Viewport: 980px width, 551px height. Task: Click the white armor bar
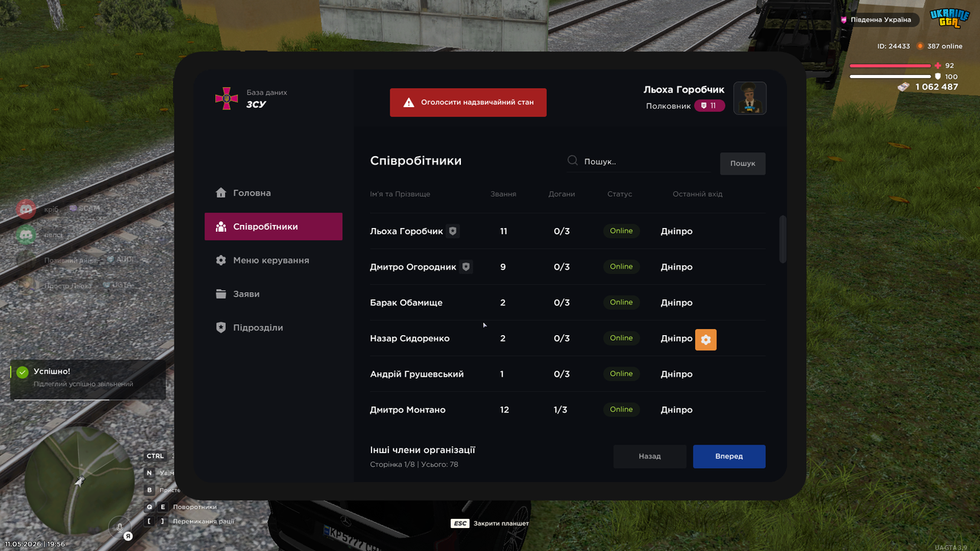pos(890,77)
